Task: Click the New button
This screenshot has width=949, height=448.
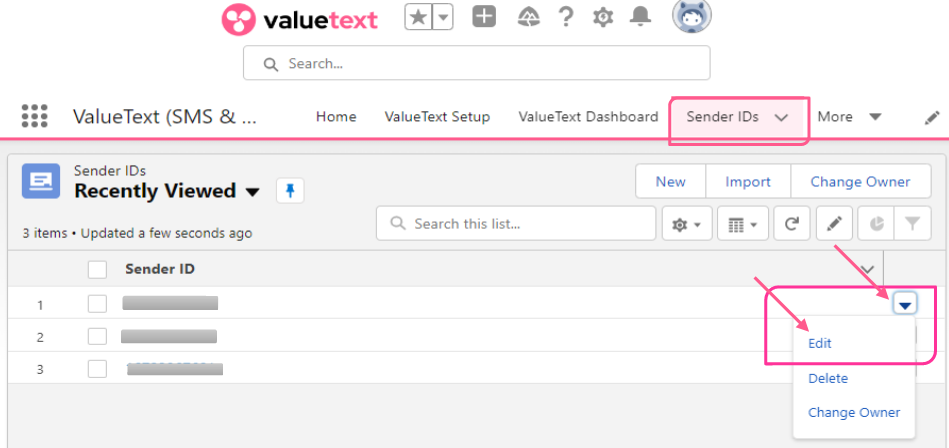Action: click(670, 182)
